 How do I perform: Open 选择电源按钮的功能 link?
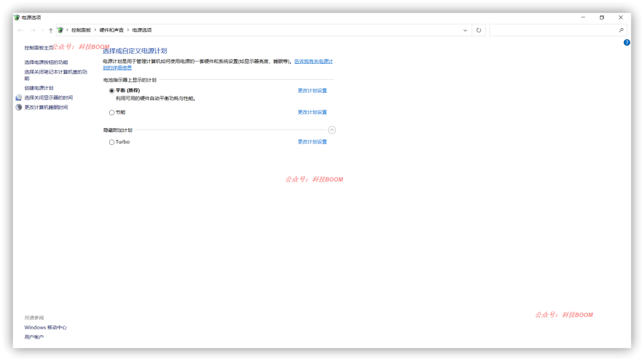[x=46, y=63]
